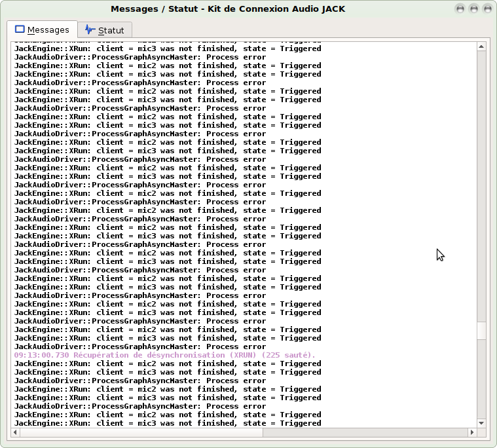Click the monitor icon on Messages tab
The image size is (497, 448).
20,29
